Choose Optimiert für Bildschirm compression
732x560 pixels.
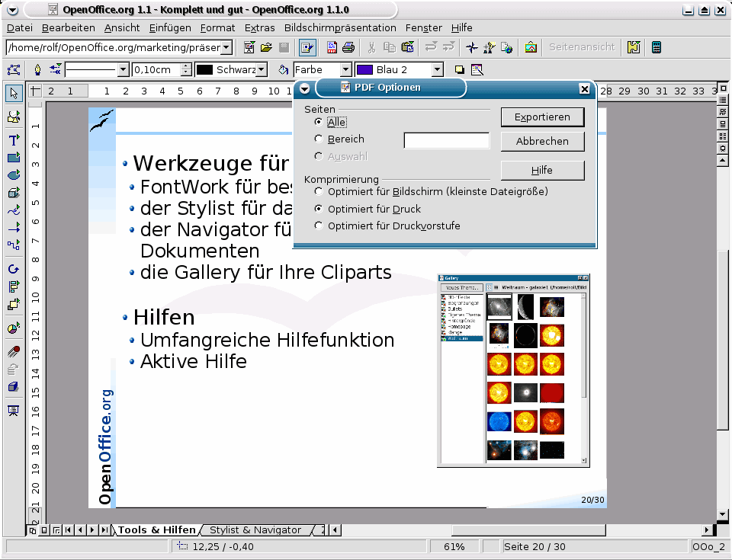pos(319,191)
